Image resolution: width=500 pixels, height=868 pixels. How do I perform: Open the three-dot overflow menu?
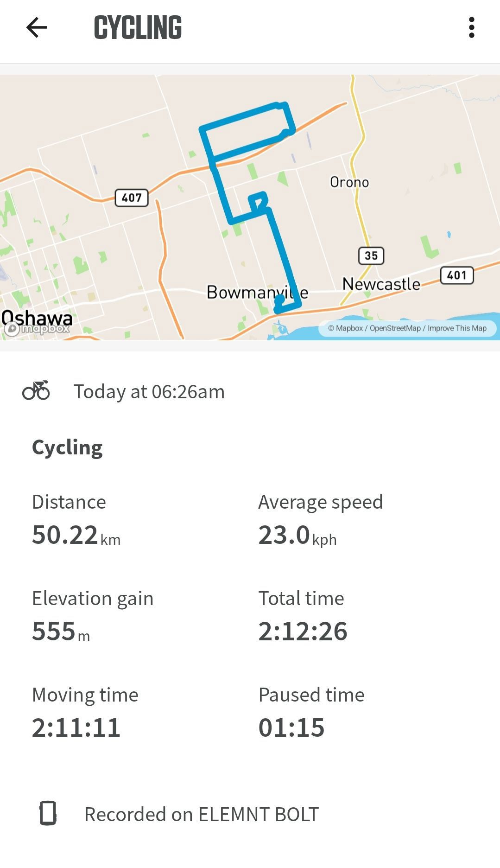(x=471, y=28)
